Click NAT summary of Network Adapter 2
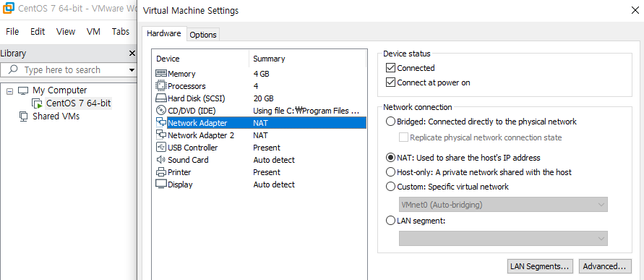644x280 pixels. 261,135
